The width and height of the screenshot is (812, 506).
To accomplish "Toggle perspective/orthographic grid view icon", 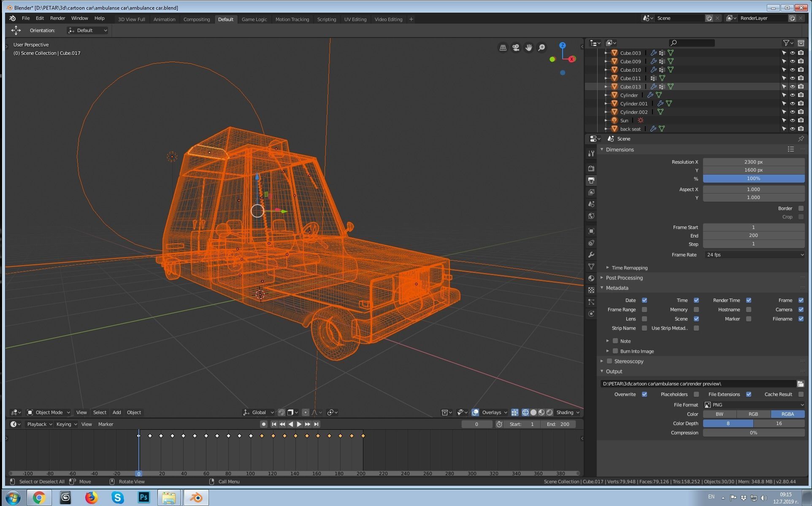I will 503,48.
